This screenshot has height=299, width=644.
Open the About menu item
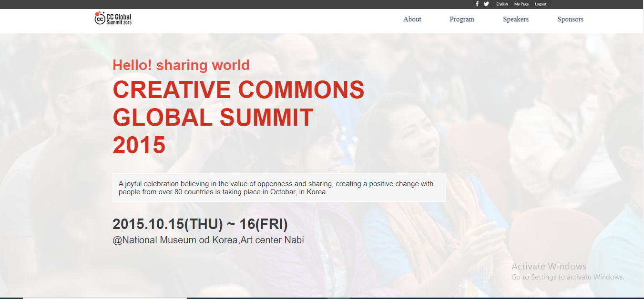(412, 20)
